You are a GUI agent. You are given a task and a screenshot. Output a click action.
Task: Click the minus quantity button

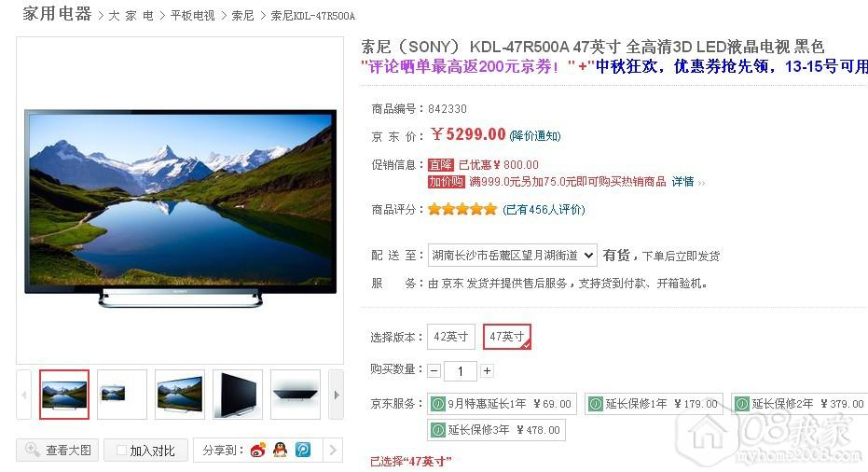(x=434, y=370)
